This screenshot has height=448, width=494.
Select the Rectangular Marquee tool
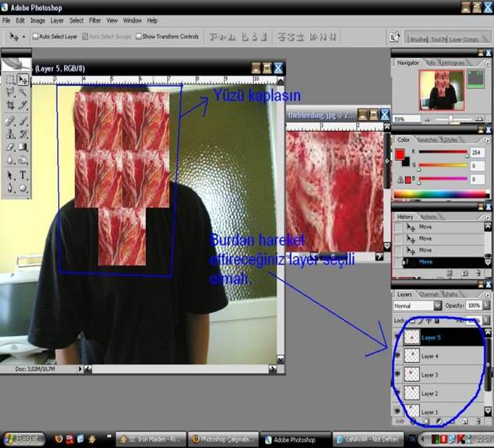(x=10, y=79)
